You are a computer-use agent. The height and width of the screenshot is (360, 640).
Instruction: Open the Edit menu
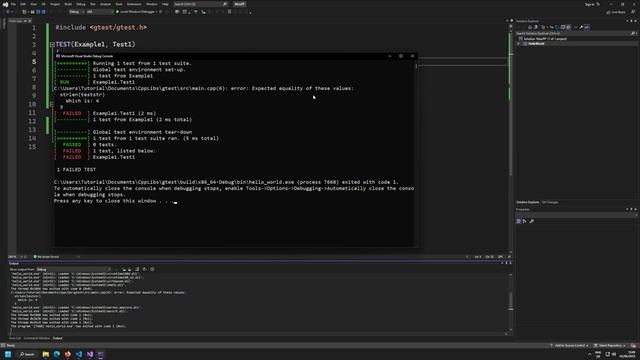(x=23, y=4)
